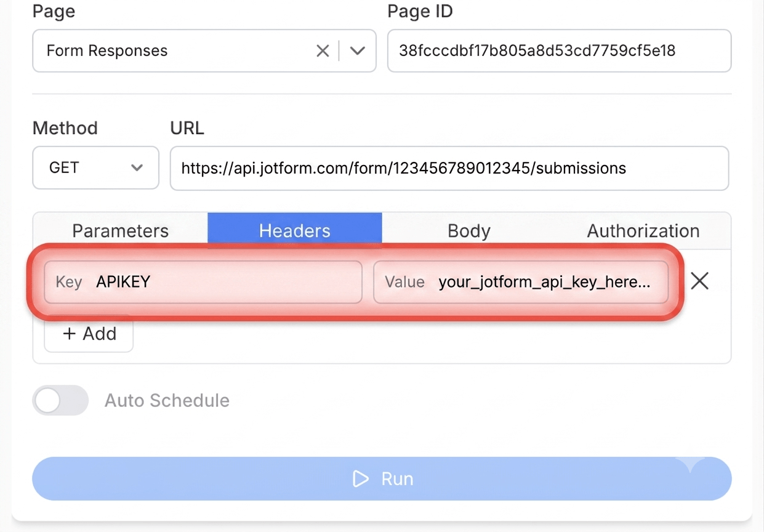Remove the APIKEY header row
The image size is (764, 532).
coord(699,281)
